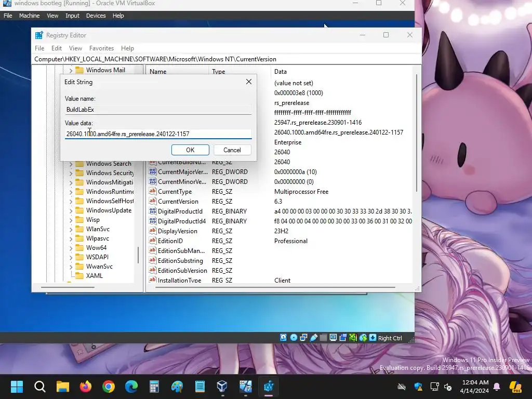This screenshot has width=532, height=399.
Task: Click the network tray icon
Action: [x=435, y=387]
